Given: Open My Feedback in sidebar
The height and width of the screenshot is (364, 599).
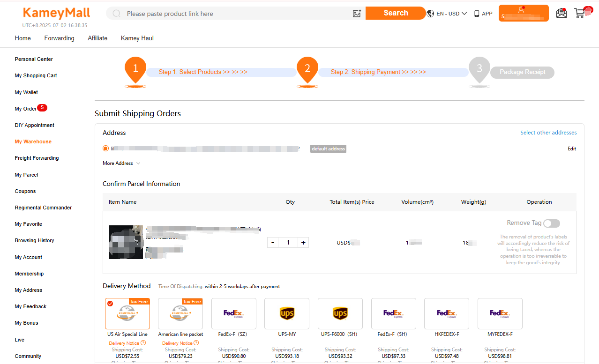Looking at the screenshot, I should point(30,306).
